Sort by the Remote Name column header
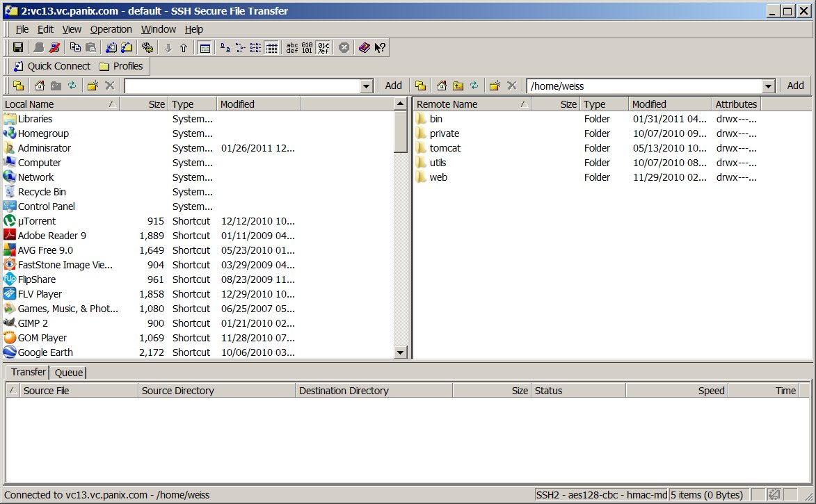816x504 pixels. coord(472,104)
